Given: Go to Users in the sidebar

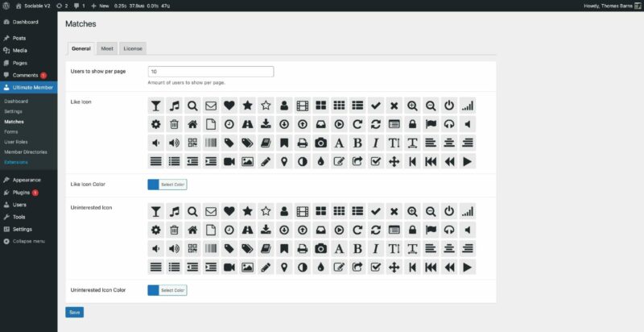Looking at the screenshot, I should click(29, 205).
